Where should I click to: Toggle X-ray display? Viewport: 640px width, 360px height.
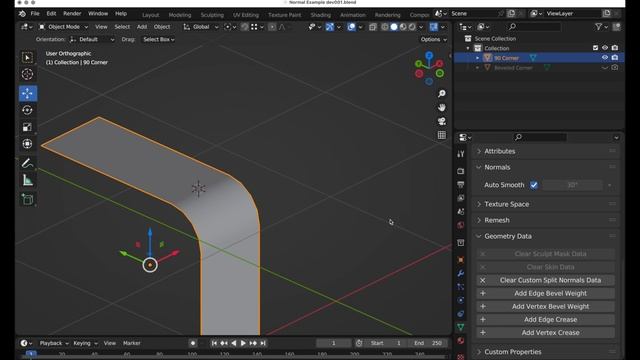point(373,27)
